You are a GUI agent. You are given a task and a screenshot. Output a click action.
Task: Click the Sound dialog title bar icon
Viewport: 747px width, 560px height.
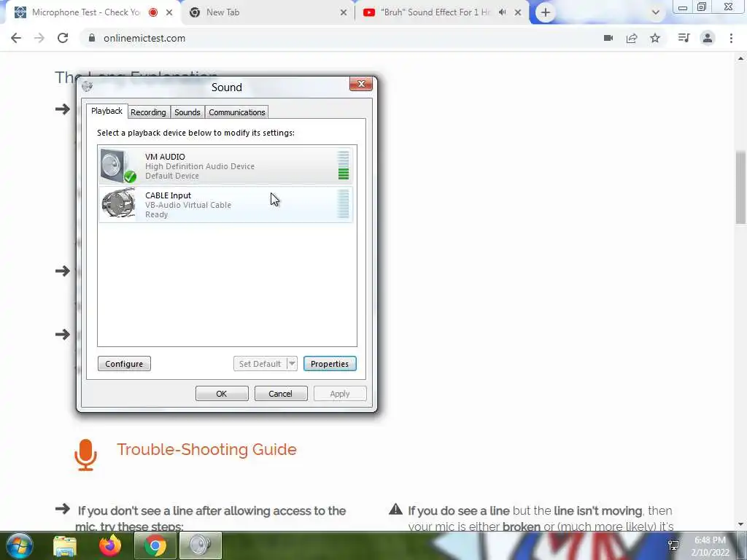point(88,86)
